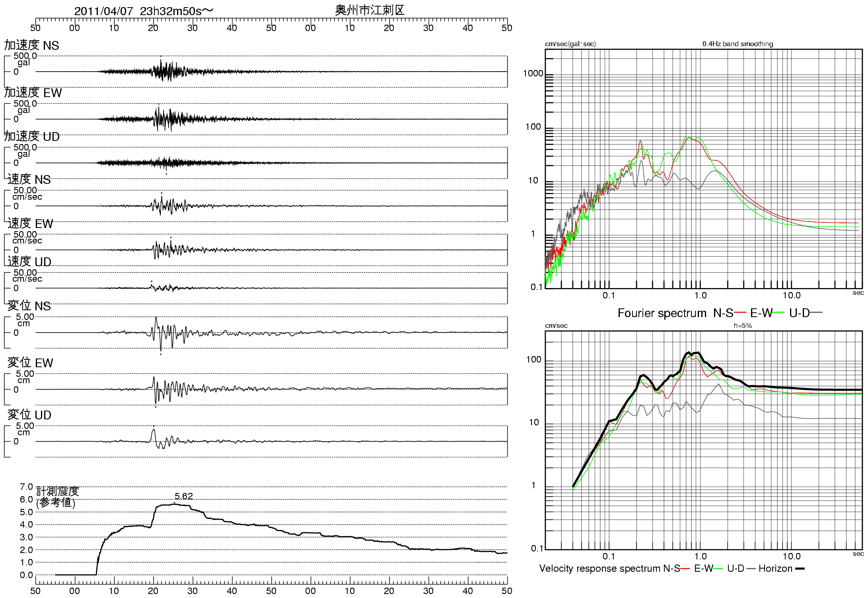Image resolution: width=868 pixels, height=598 pixels.
Task: Click the 0.4Hz band smoothing note
Action: 738,44
